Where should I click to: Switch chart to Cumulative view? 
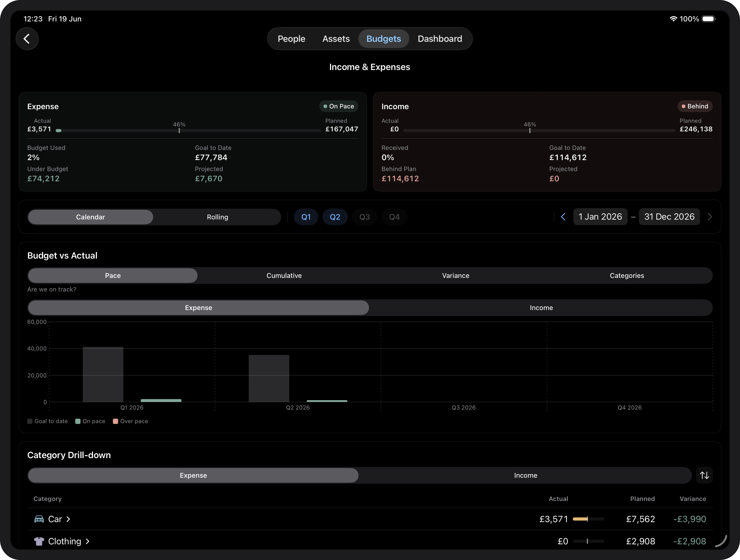(x=284, y=276)
